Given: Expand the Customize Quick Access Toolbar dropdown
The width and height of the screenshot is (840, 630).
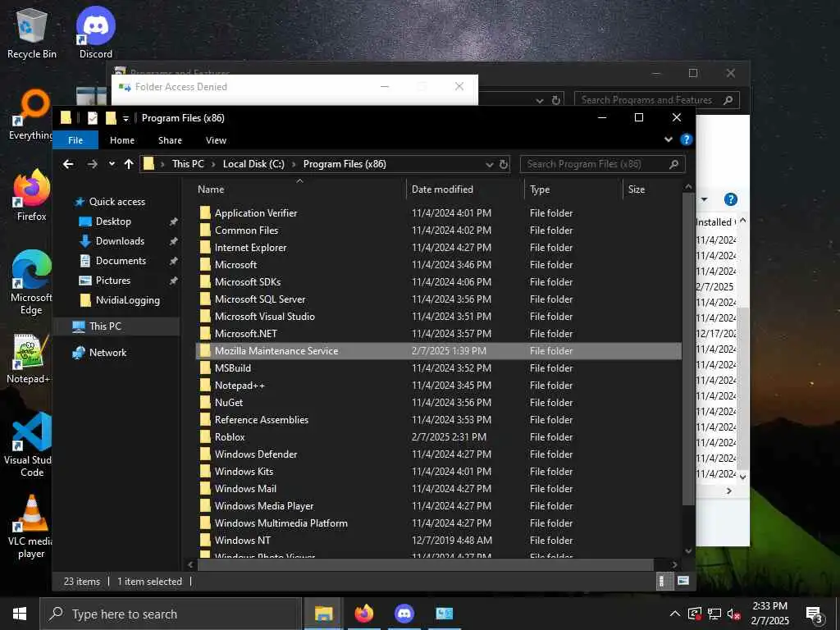Looking at the screenshot, I should point(126,118).
